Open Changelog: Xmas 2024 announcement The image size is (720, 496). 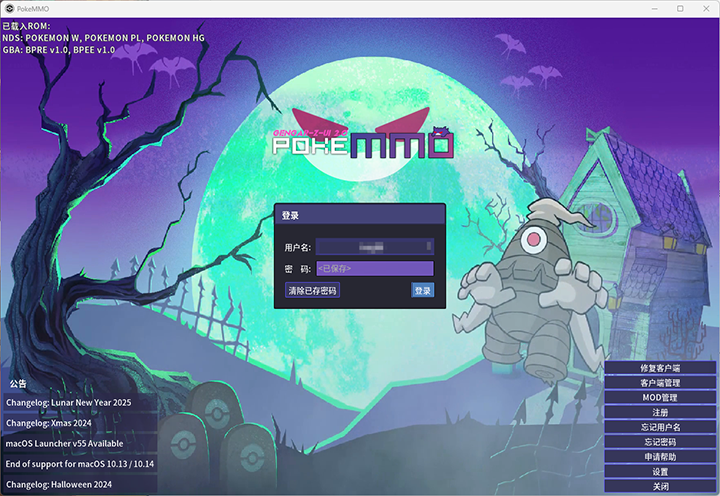[x=80, y=423]
